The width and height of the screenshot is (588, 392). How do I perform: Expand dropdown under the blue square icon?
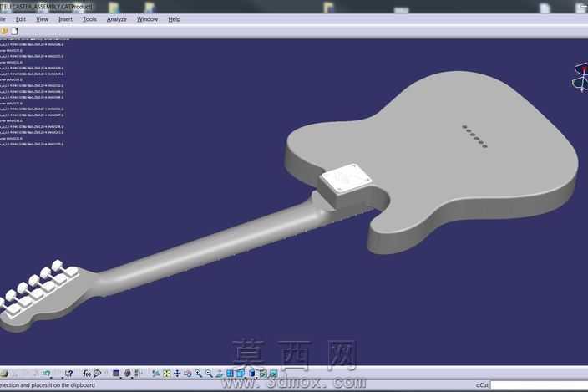coord(121,378)
